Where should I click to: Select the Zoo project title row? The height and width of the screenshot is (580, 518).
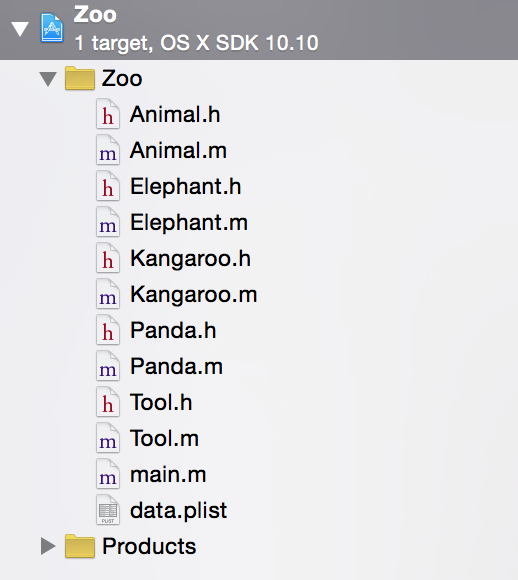pyautogui.click(x=259, y=30)
